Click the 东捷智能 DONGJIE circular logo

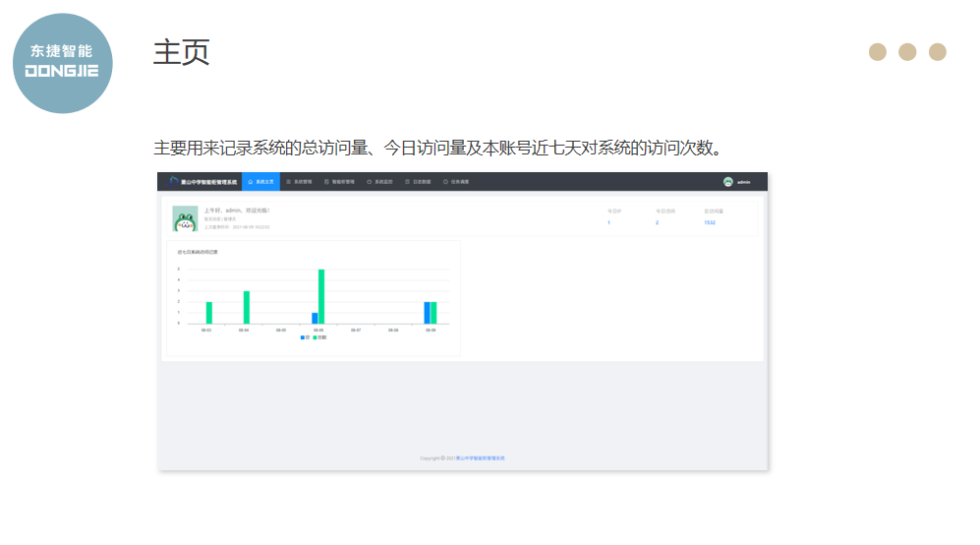[x=62, y=63]
